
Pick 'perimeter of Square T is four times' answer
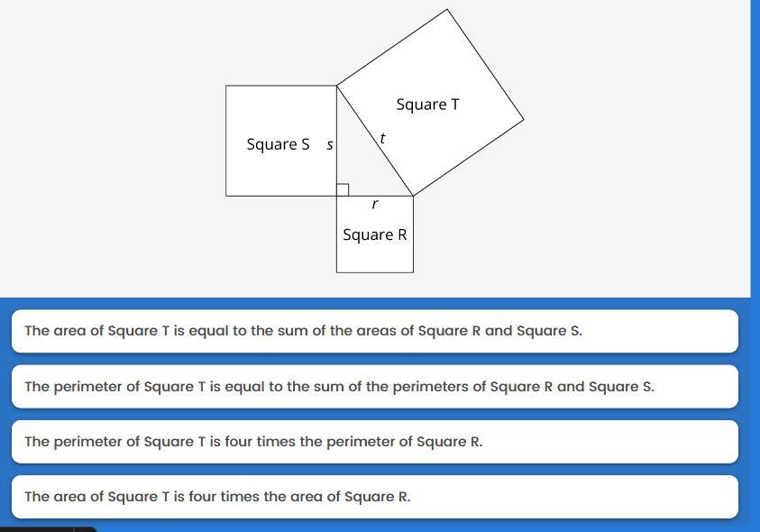[x=375, y=442]
